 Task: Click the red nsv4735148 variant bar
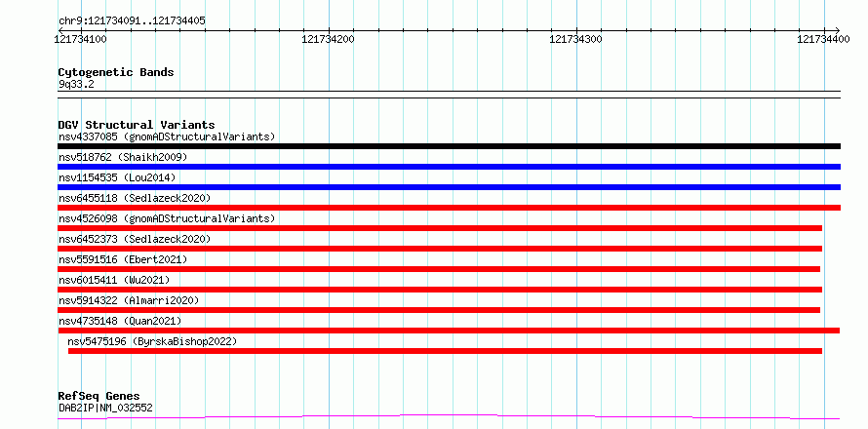(449, 331)
